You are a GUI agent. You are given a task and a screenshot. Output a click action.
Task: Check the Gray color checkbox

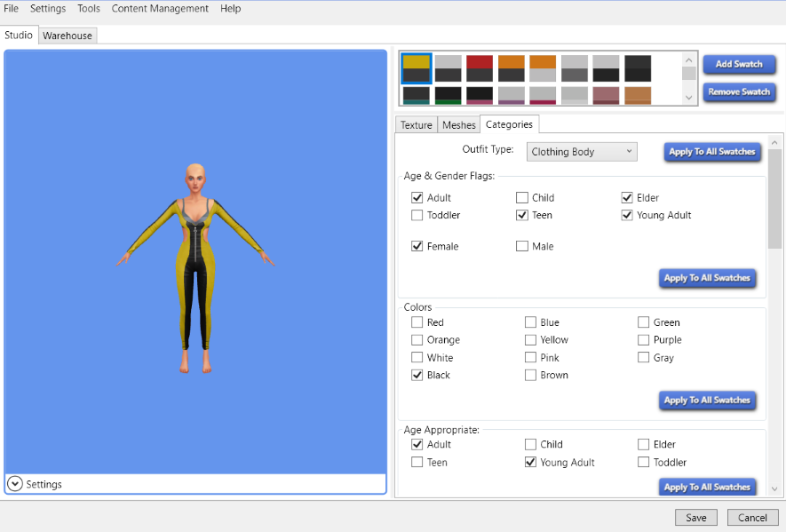tap(643, 358)
